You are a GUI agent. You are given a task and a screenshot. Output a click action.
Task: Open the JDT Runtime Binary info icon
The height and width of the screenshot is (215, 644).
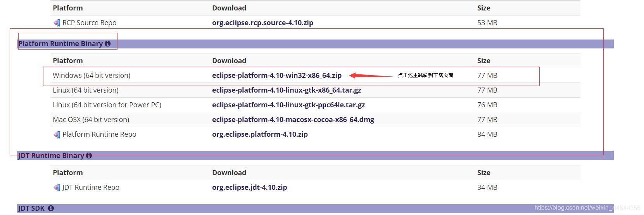pos(89,156)
